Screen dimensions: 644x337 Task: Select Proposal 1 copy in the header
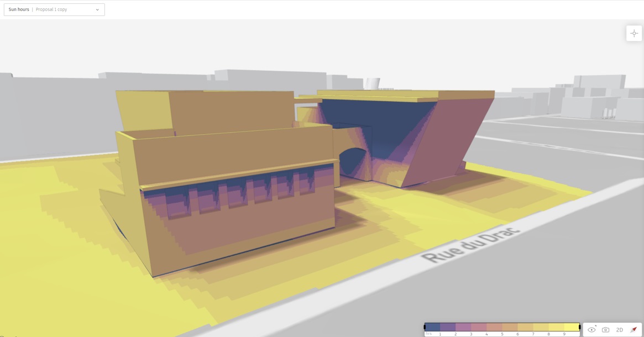click(53, 9)
